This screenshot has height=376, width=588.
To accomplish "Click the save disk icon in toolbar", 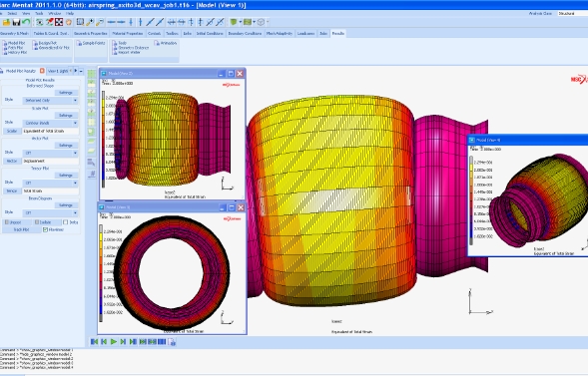I will pos(16,23).
